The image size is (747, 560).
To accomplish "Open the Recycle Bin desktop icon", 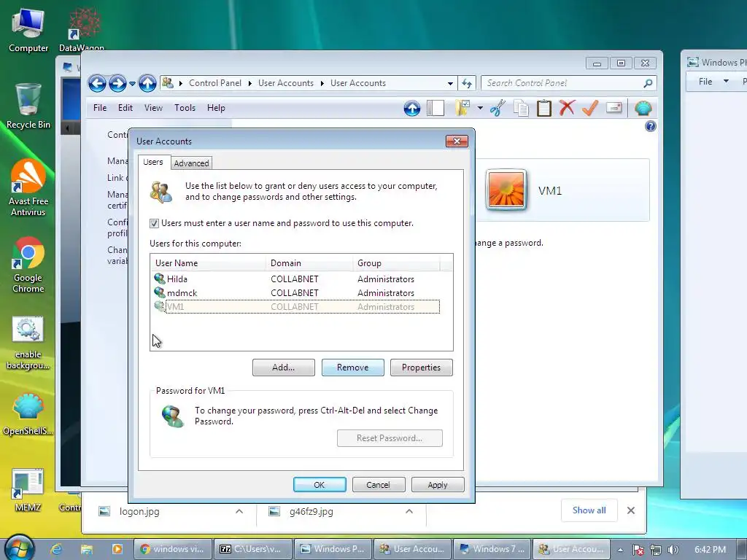I will click(x=28, y=106).
